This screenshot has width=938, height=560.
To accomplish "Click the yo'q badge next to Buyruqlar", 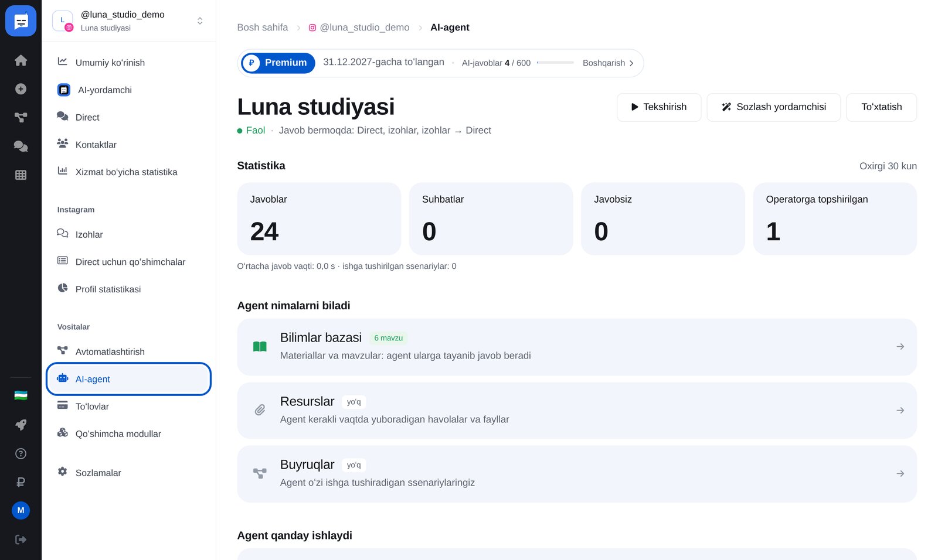I will tap(354, 465).
